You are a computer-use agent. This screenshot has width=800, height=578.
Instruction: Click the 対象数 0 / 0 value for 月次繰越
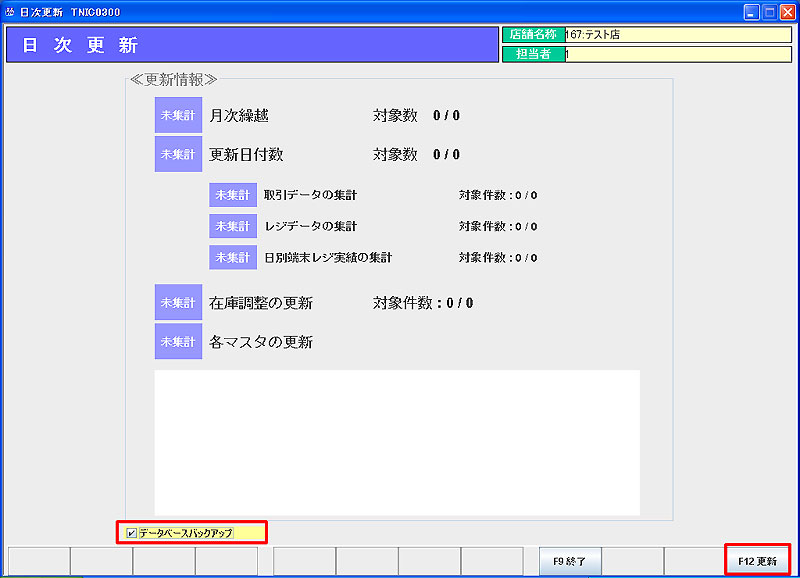coord(416,116)
